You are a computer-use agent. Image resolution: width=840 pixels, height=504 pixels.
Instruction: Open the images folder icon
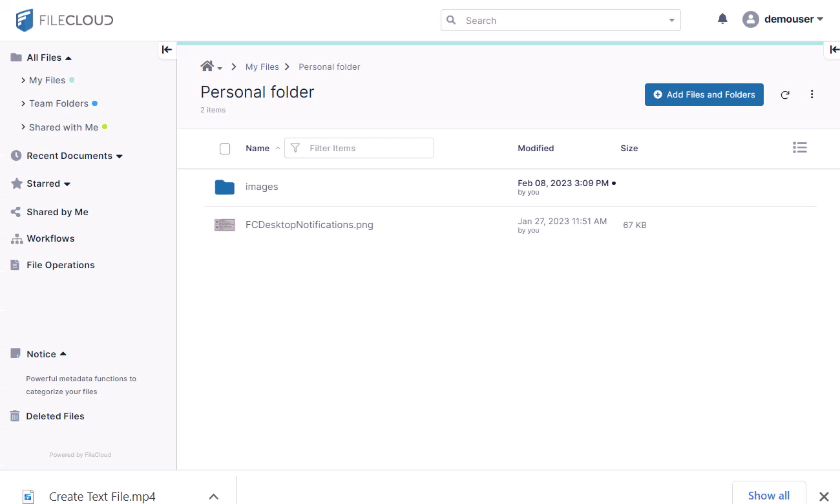point(224,187)
